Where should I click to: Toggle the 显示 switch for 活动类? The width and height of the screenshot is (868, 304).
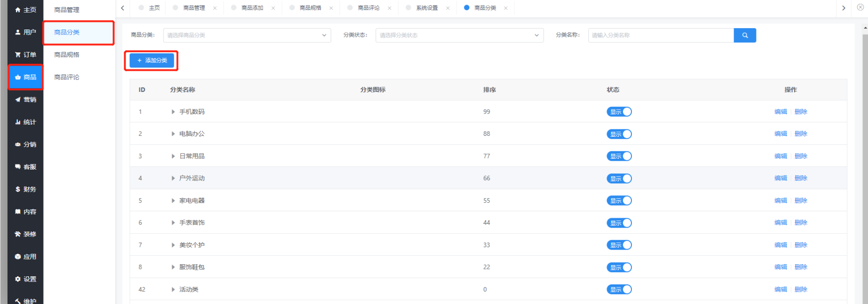point(619,289)
